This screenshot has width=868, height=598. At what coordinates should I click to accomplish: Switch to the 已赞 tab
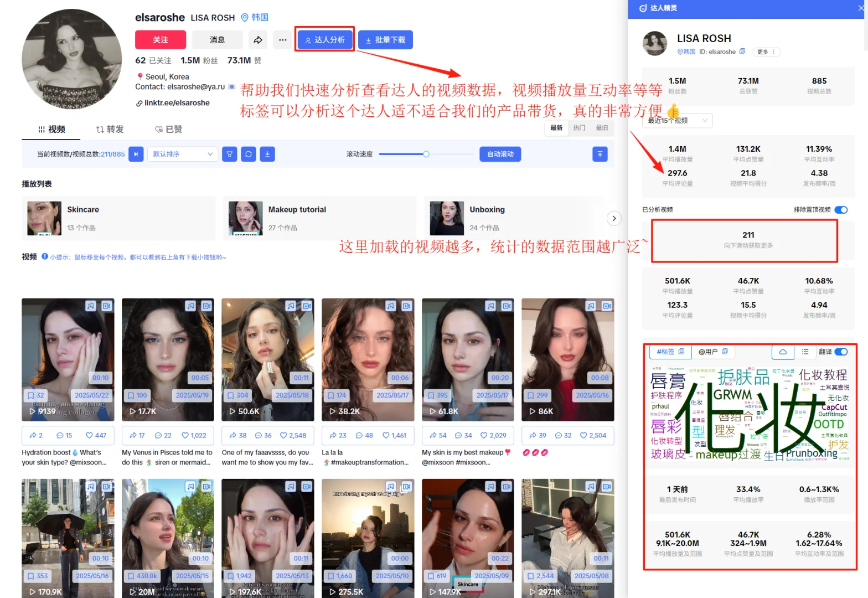pos(168,129)
